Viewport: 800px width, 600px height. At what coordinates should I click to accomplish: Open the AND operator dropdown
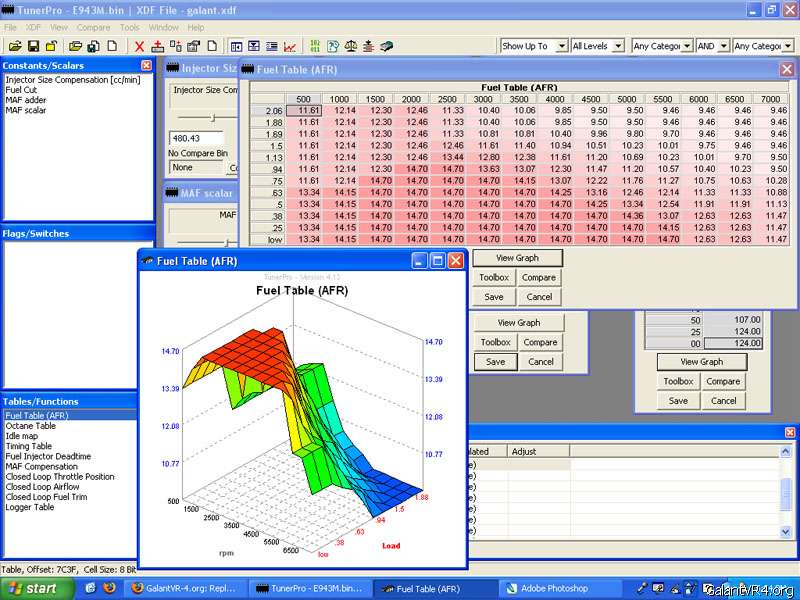(x=722, y=46)
